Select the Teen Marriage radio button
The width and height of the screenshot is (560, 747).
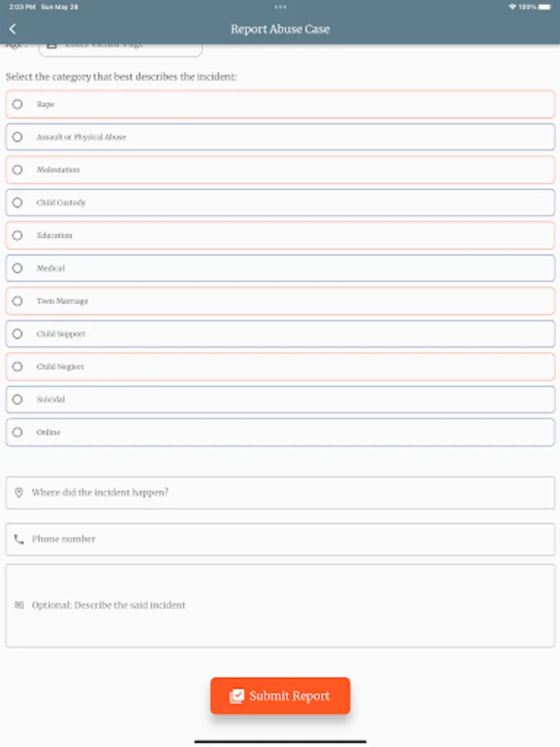17,301
